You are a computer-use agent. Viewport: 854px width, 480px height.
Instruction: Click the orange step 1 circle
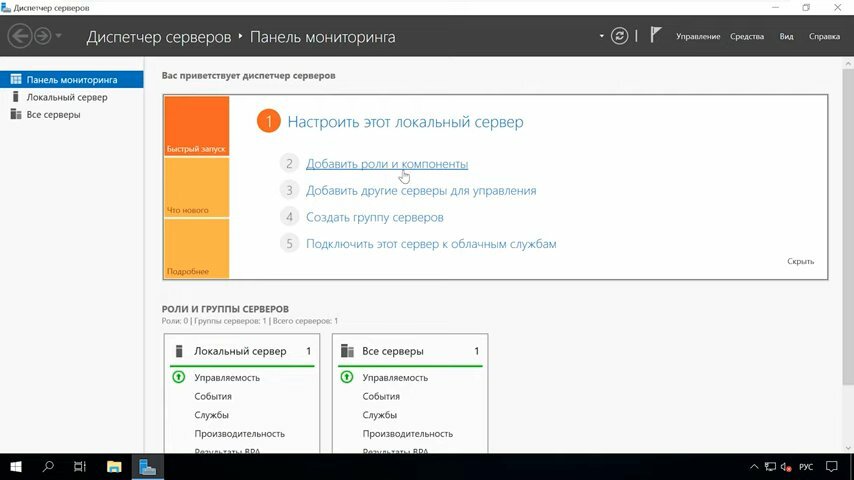tap(268, 121)
